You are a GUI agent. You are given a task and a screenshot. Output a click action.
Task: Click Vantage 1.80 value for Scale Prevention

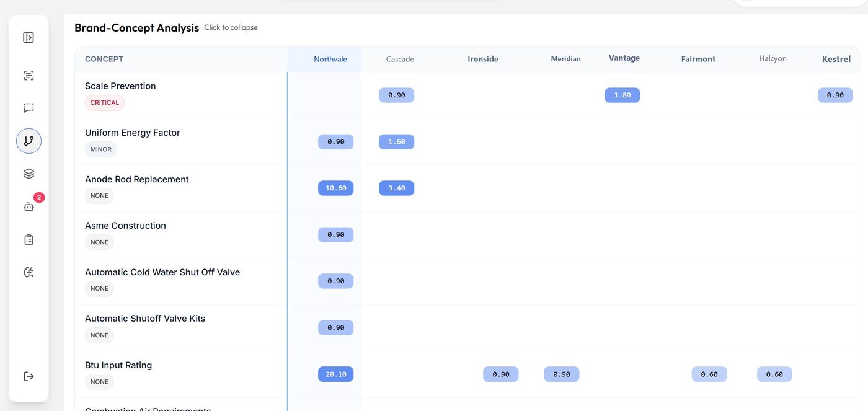click(x=622, y=95)
